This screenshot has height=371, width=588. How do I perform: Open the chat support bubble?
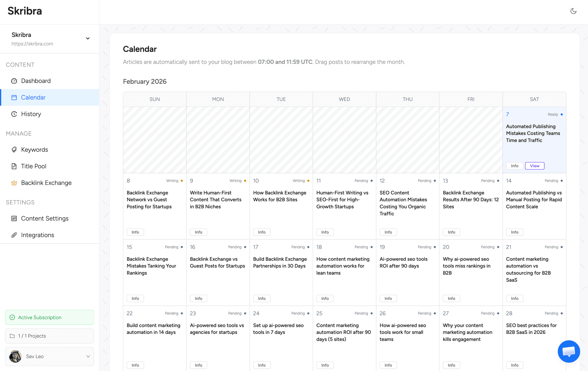(x=568, y=351)
